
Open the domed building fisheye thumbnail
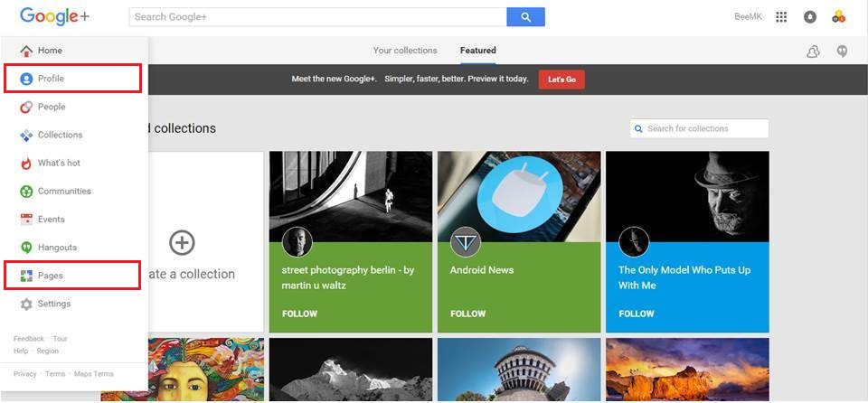519,370
